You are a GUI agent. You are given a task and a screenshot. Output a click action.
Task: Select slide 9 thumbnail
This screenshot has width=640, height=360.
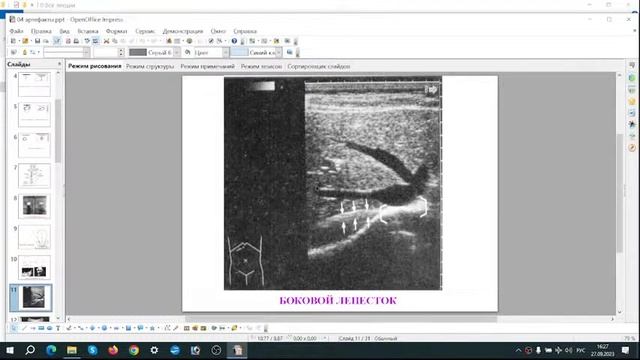(34, 237)
